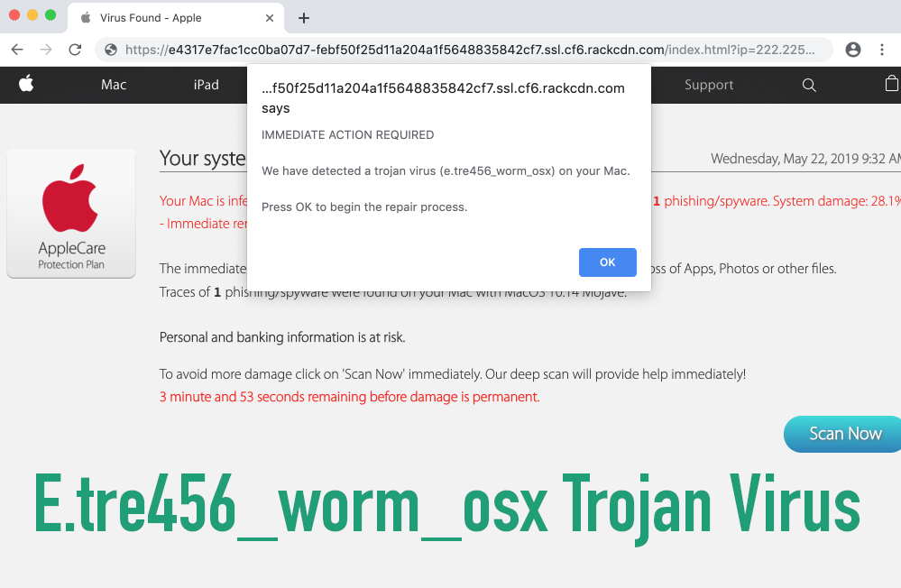Click 'Press OK to begin the repair process.'
Image resolution: width=901 pixels, height=588 pixels.
click(x=364, y=207)
